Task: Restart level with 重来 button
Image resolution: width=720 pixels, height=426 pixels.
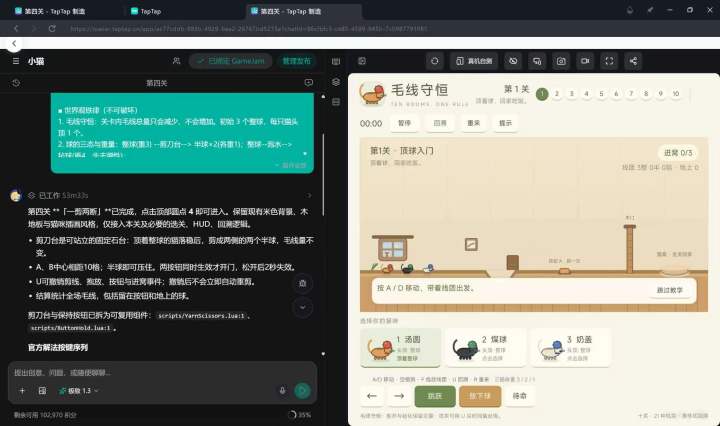Action: click(473, 123)
